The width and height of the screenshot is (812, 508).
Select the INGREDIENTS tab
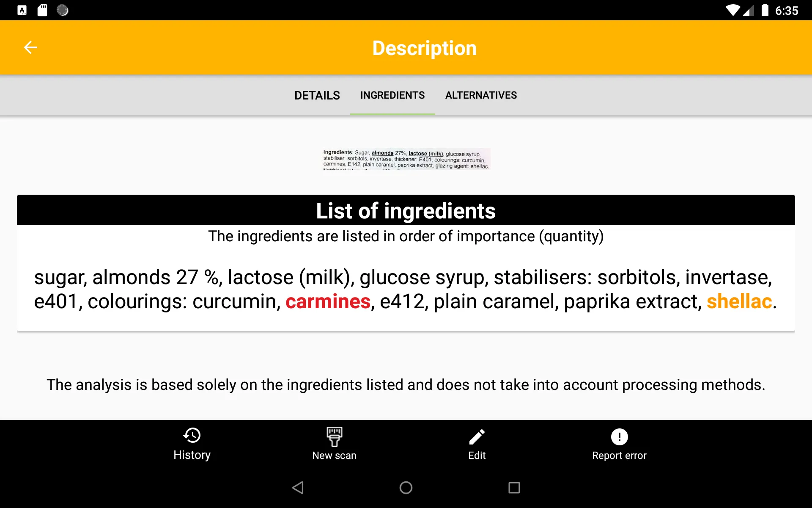(392, 95)
